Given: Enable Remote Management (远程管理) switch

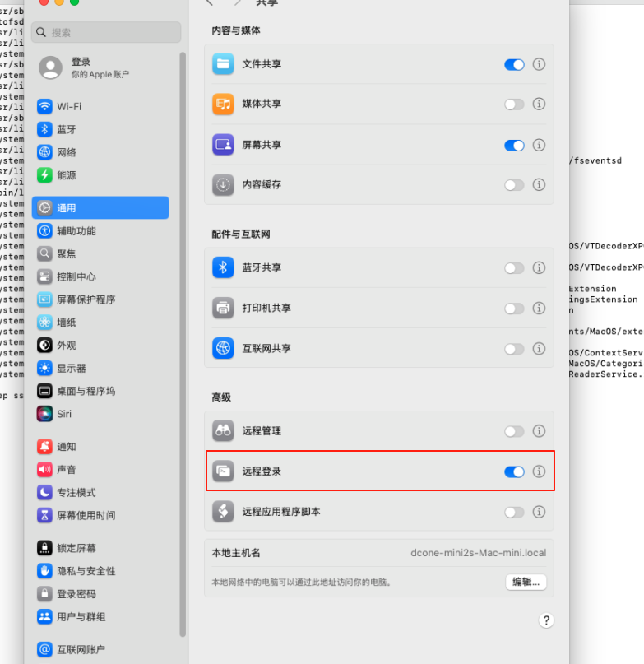Looking at the screenshot, I should (x=514, y=431).
